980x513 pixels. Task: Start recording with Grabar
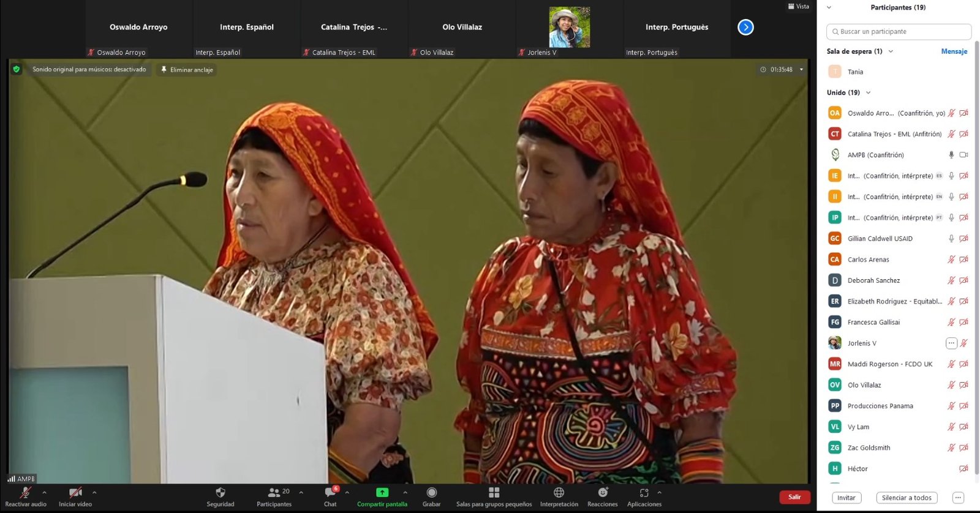431,493
